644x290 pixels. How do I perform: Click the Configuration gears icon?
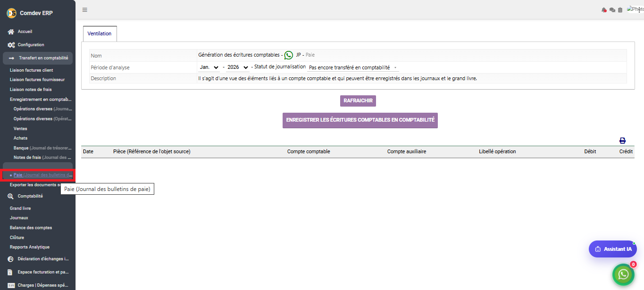pyautogui.click(x=11, y=45)
